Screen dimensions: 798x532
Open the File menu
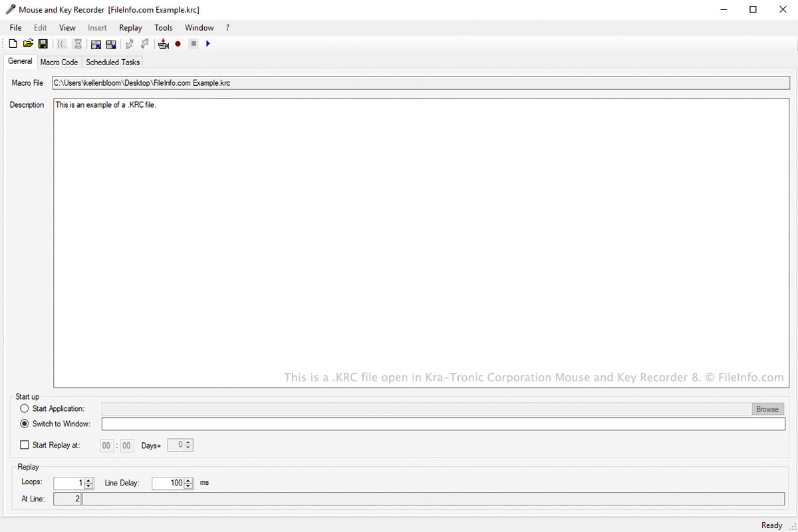16,28
